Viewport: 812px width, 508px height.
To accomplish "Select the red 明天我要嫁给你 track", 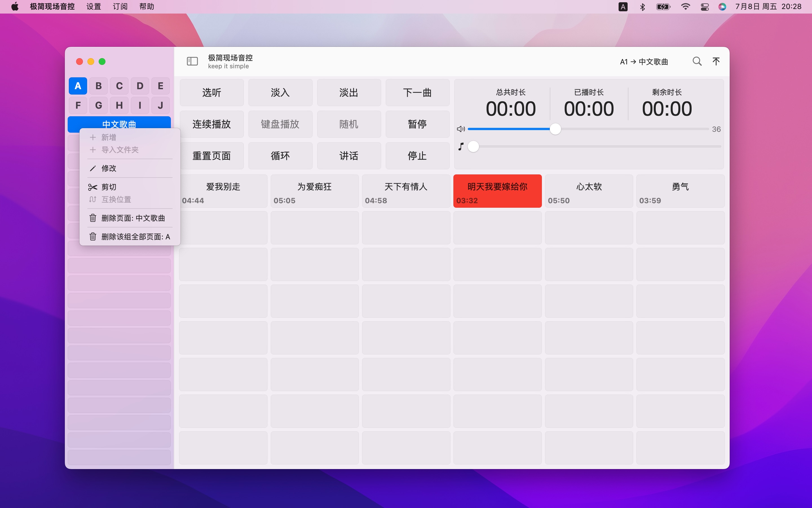I will tap(498, 191).
